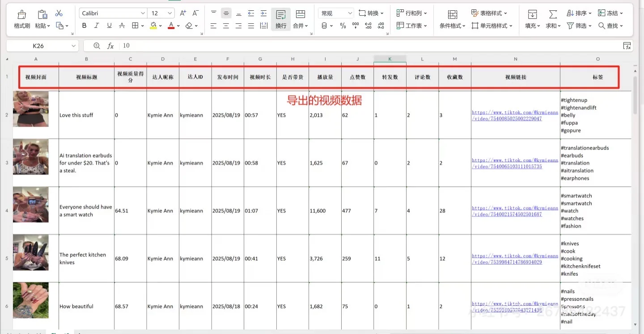Click the fx insert function icon
The width and height of the screenshot is (644, 334).
(110, 46)
